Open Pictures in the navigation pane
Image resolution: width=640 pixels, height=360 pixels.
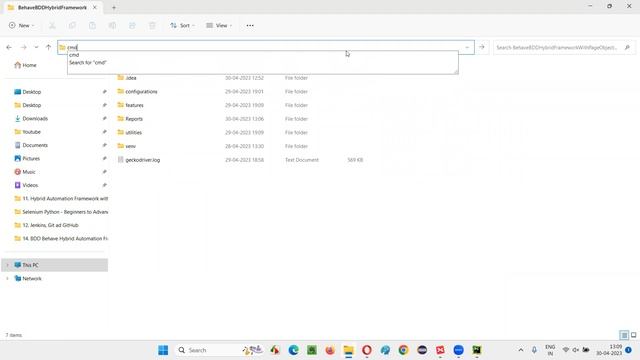[x=27, y=158]
